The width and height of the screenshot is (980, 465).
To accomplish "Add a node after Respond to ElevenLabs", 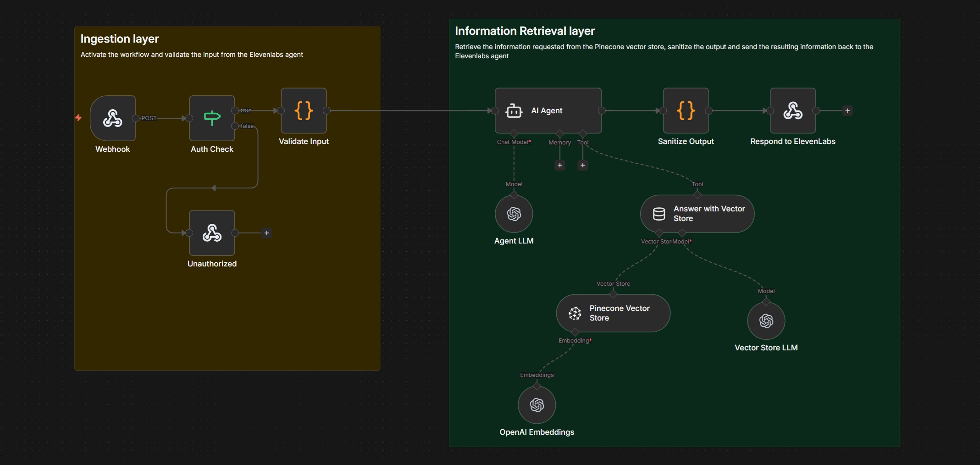I will point(847,111).
